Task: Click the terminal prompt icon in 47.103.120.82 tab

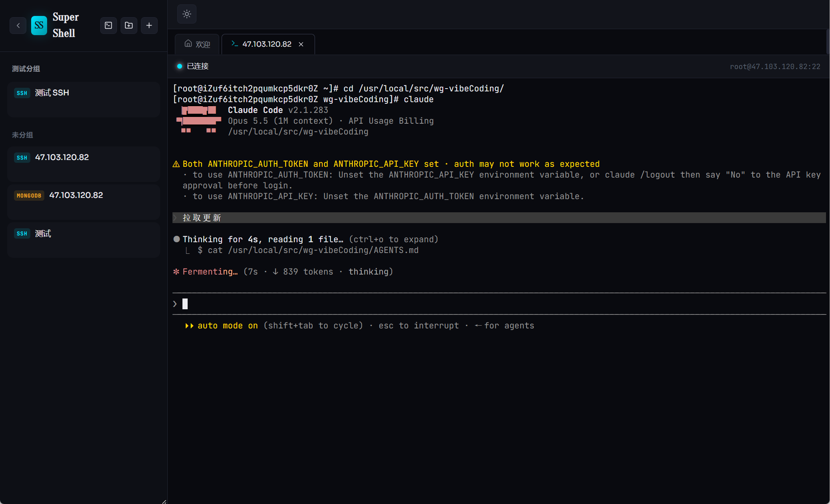Action: 235,43
